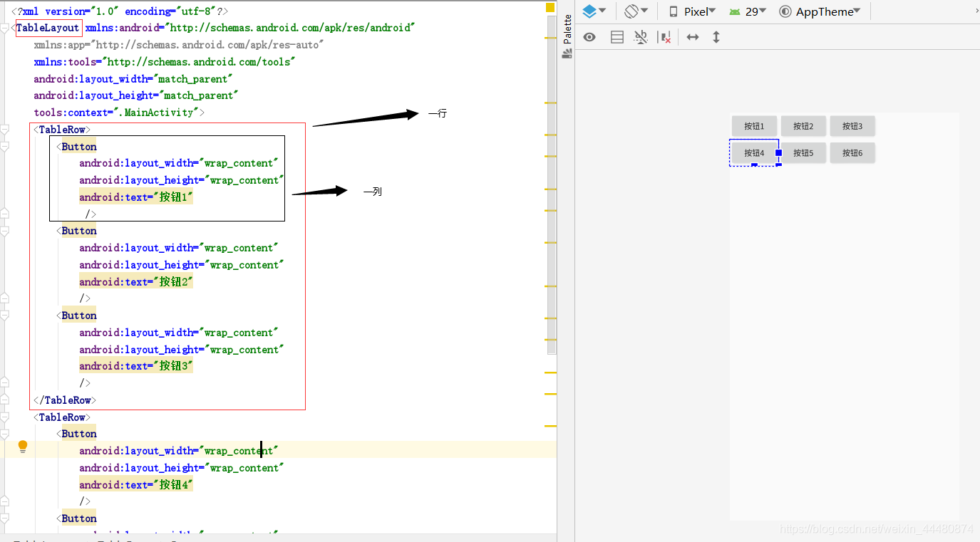Viewport: 980px width, 542px height.
Task: Click the TableLayout tag name in code
Action: coord(48,28)
